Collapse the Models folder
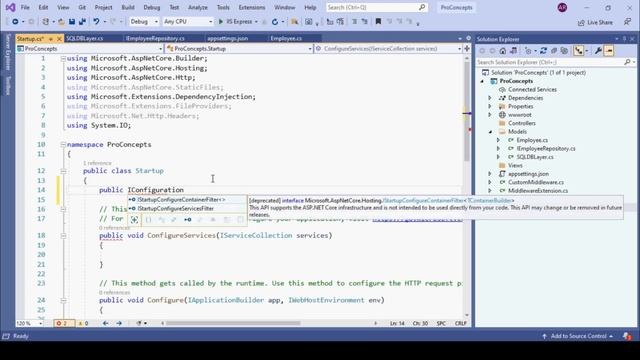640x360 pixels. [x=490, y=132]
